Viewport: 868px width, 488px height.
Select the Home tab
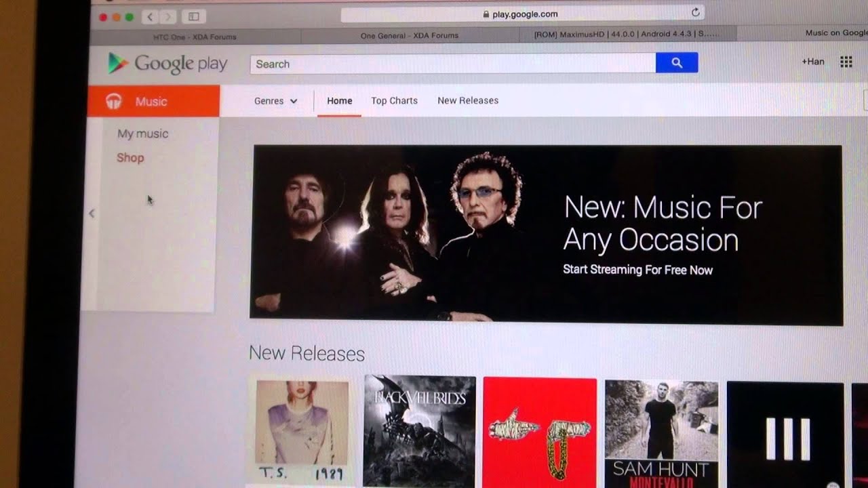340,100
